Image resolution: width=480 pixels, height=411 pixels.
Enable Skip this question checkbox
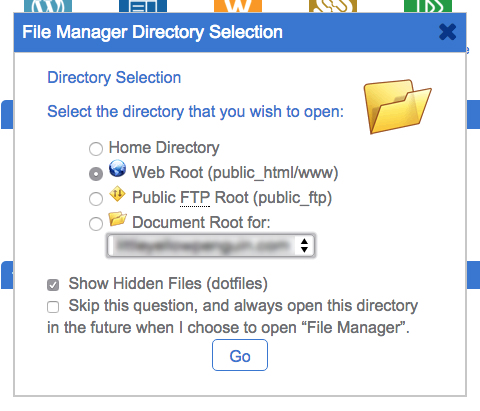click(53, 307)
